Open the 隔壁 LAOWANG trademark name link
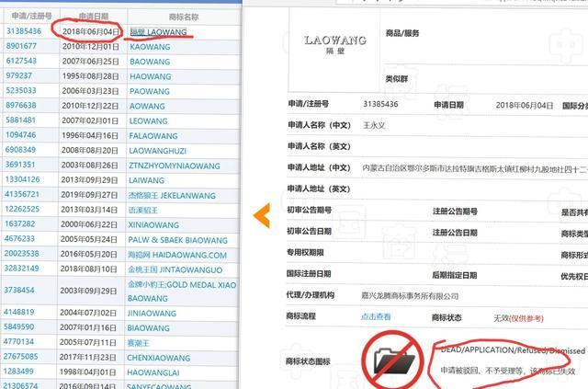Viewport: 588px width, 389px height. (x=158, y=32)
